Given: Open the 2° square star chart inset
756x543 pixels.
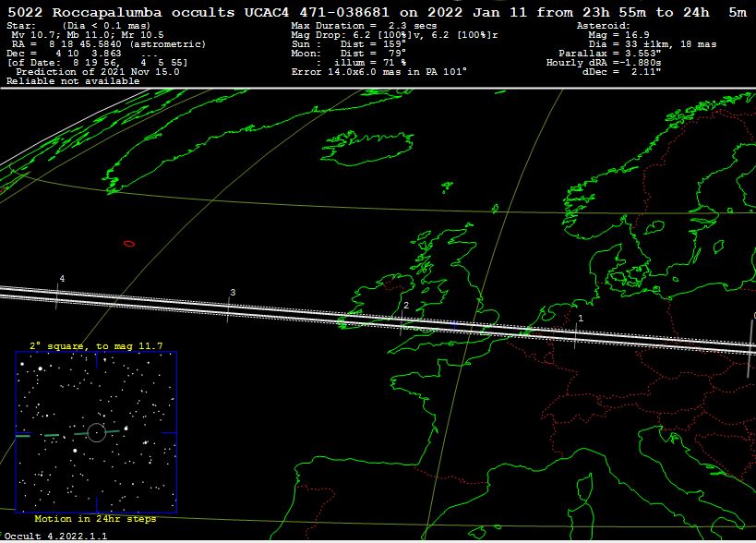Looking at the screenshot, I should [96, 431].
